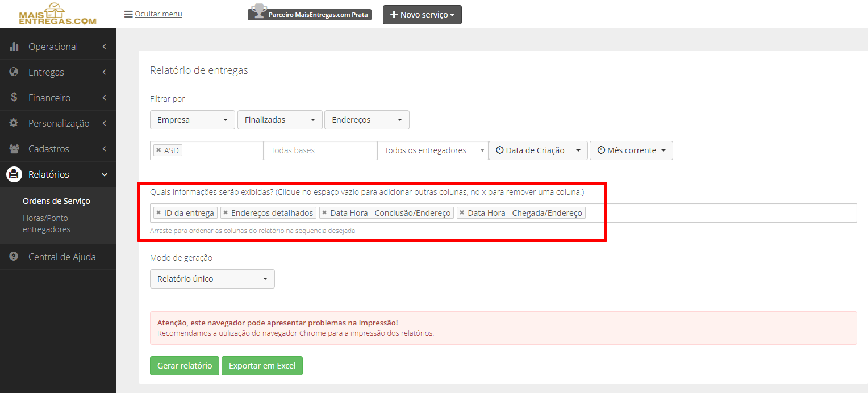Viewport: 868px width, 393px height.
Task: Open Central de Ajuda
Action: 58,257
